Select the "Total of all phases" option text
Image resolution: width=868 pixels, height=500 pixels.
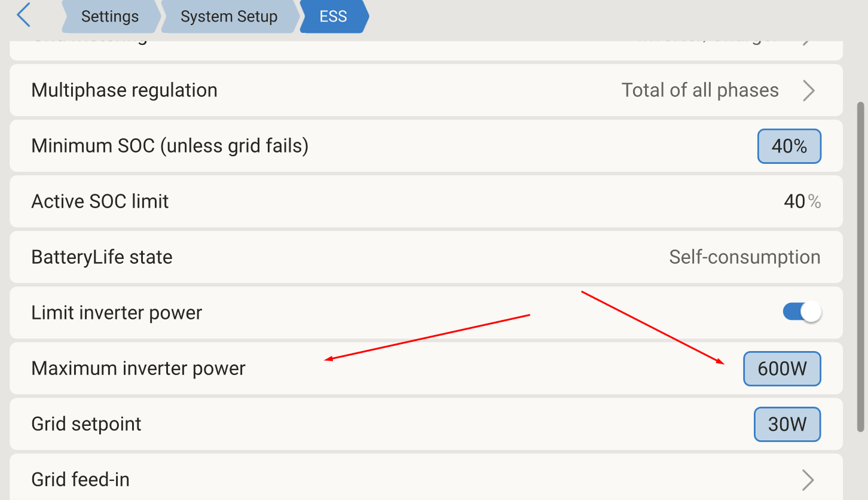tap(700, 90)
